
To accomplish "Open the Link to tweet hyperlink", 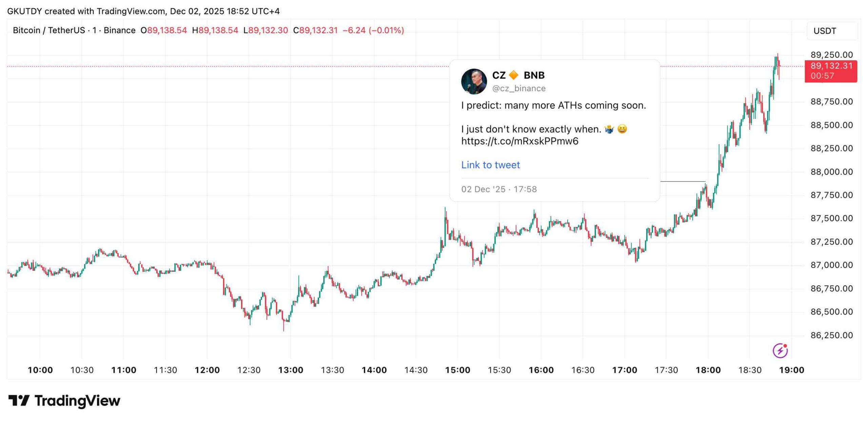I will point(490,165).
